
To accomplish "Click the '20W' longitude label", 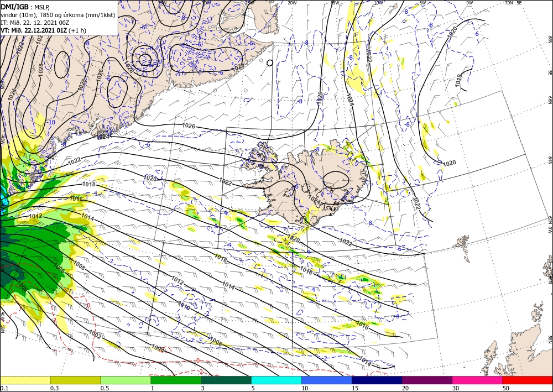I will point(292,3).
